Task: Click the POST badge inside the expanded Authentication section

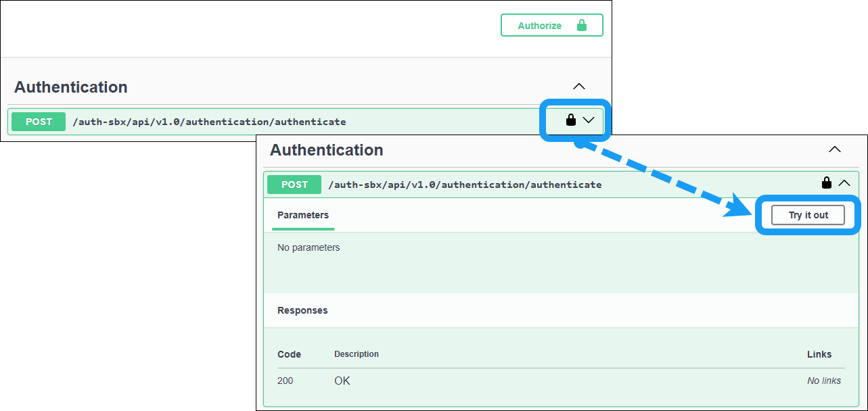Action: 294,184
